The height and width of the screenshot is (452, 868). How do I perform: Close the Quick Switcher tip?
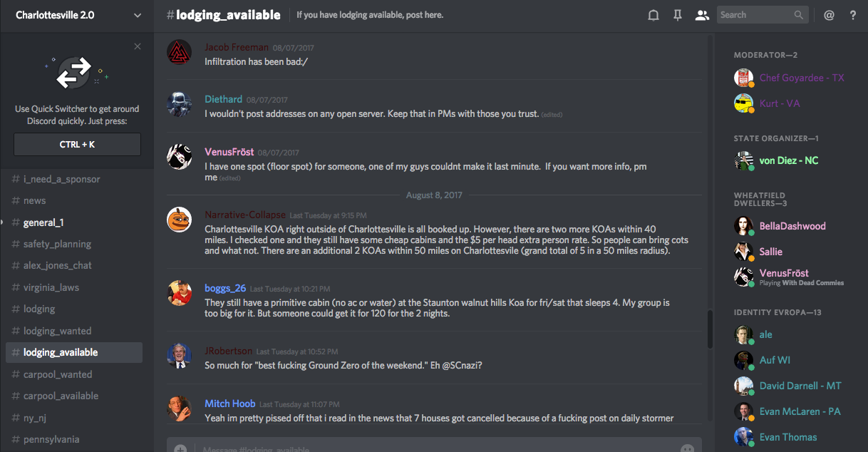[x=138, y=46]
